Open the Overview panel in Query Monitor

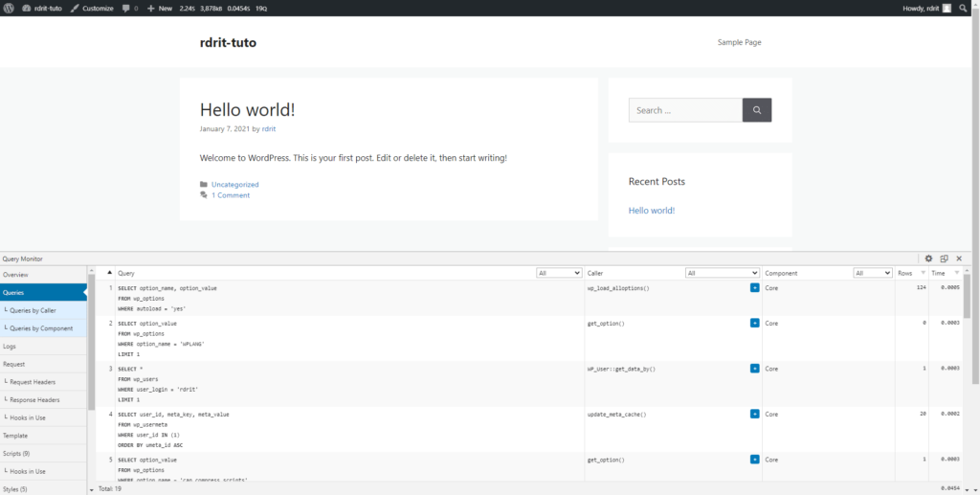(x=16, y=275)
